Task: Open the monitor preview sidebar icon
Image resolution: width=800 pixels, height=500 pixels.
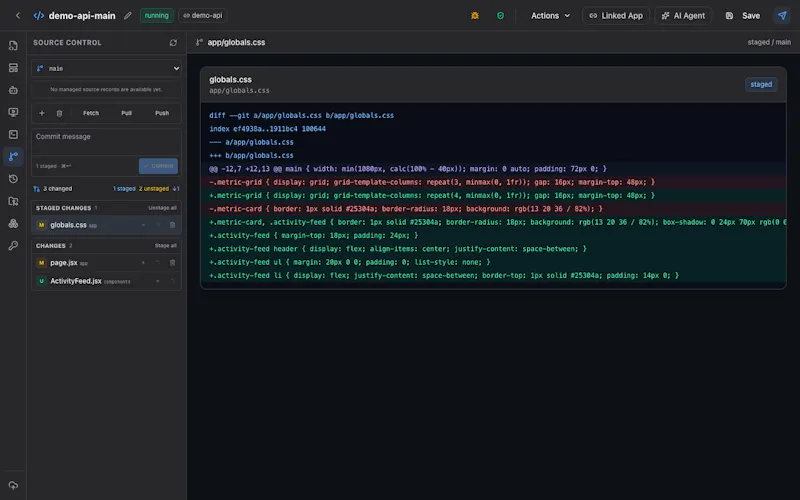Action: tap(13, 112)
